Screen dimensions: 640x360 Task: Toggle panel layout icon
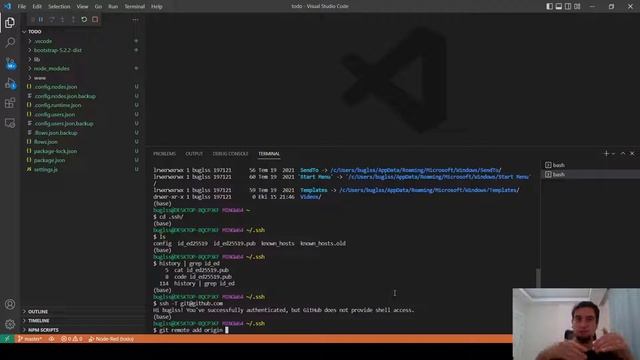559,6
